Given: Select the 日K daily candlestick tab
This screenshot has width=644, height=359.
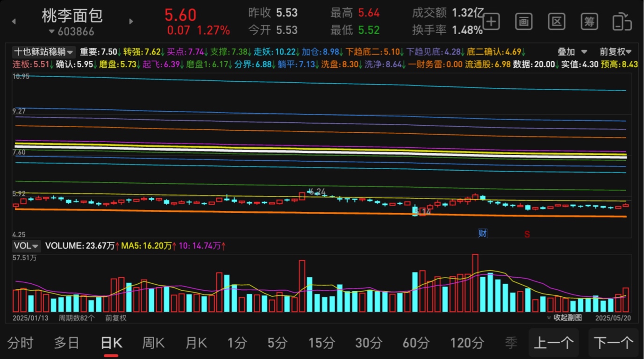Looking at the screenshot, I should pos(111,343).
